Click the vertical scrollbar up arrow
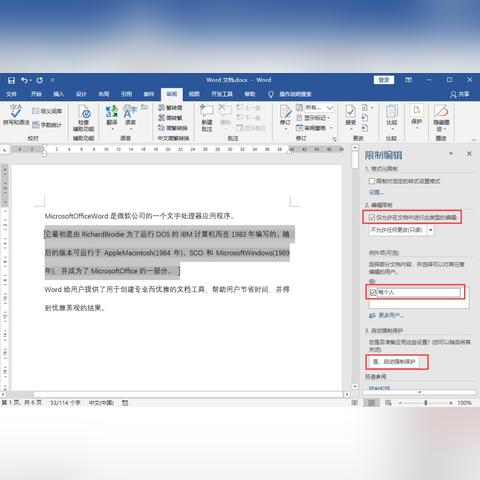Viewport: 480px width, 480px height. pos(355,147)
